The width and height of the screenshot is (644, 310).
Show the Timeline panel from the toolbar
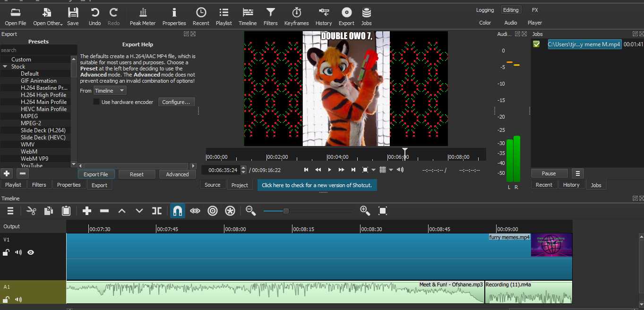pyautogui.click(x=248, y=17)
